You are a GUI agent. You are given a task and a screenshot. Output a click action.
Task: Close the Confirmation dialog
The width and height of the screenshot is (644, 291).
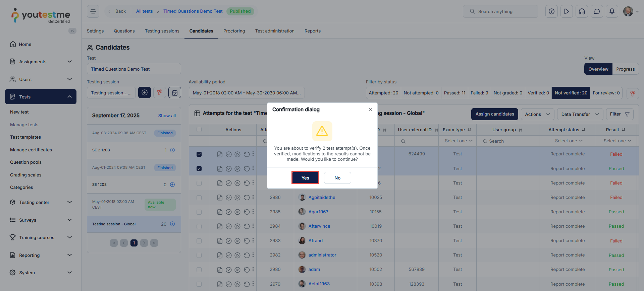pyautogui.click(x=370, y=110)
